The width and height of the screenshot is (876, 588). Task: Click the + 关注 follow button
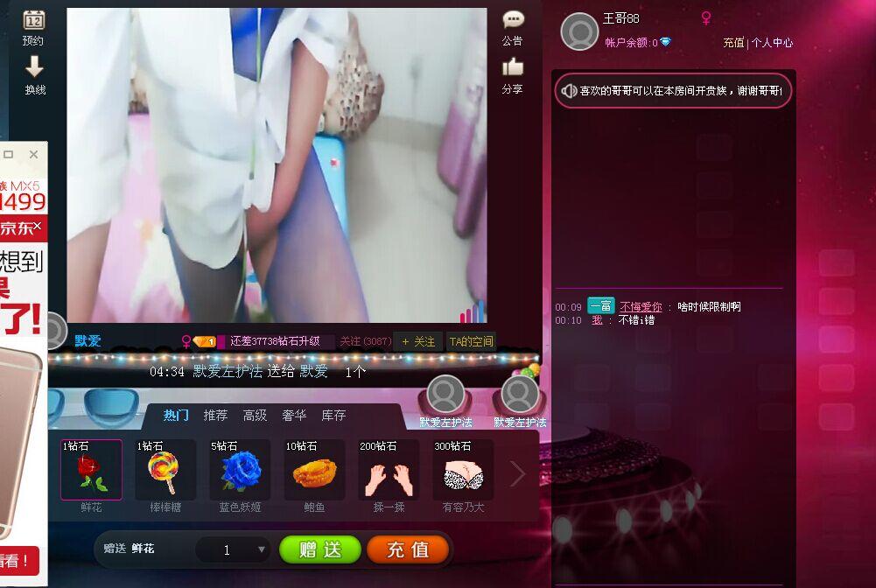click(x=418, y=341)
